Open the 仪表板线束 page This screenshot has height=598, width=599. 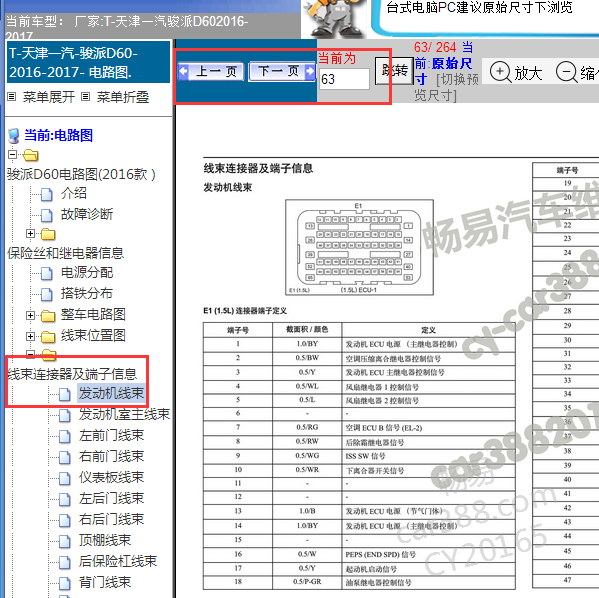point(111,477)
